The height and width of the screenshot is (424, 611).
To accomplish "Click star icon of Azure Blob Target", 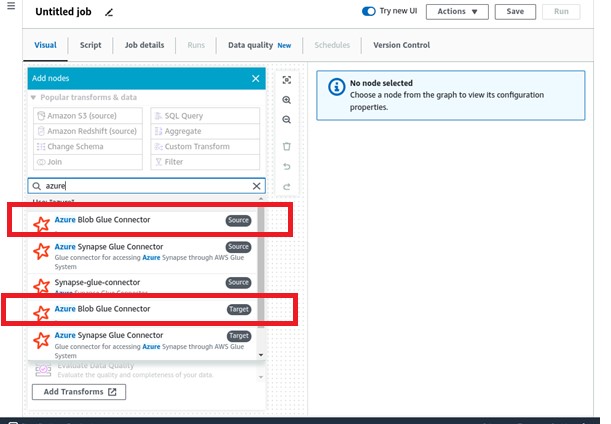I will 41,313.
